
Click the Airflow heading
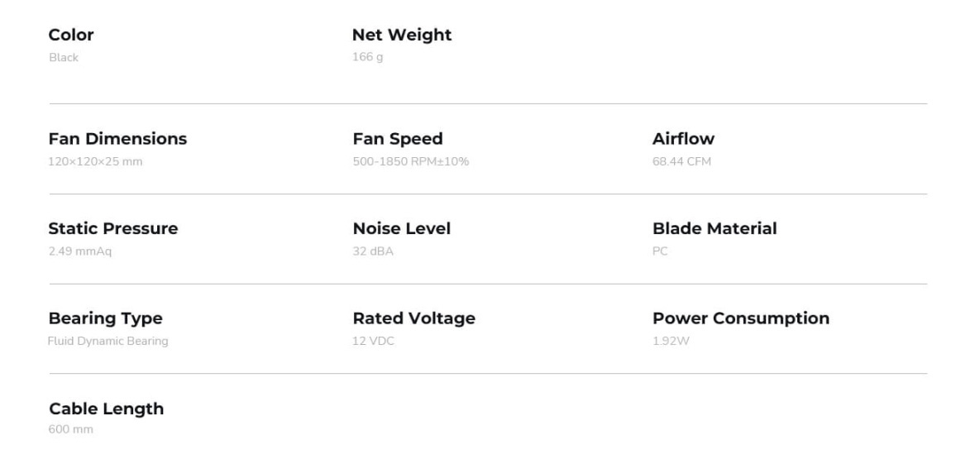pos(683,139)
